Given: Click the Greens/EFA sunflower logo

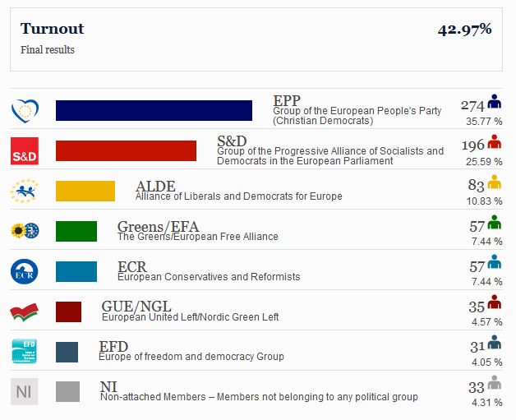Looking at the screenshot, I should [x=25, y=231].
